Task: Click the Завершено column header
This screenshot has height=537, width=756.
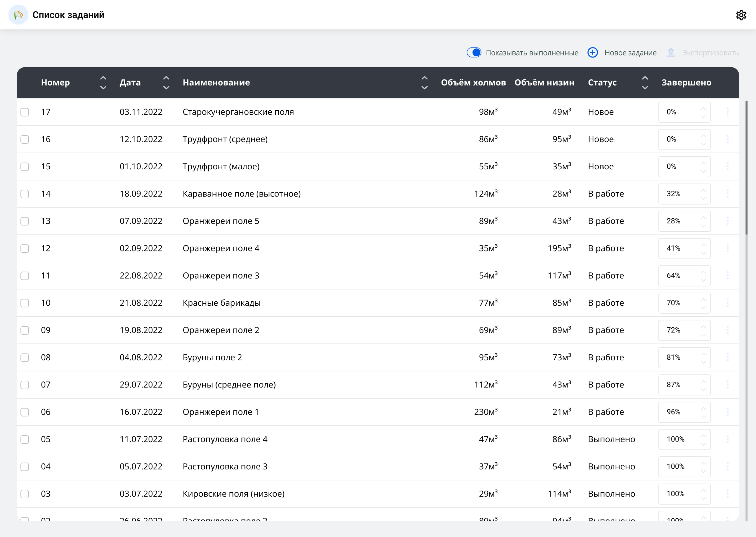Action: tap(686, 83)
